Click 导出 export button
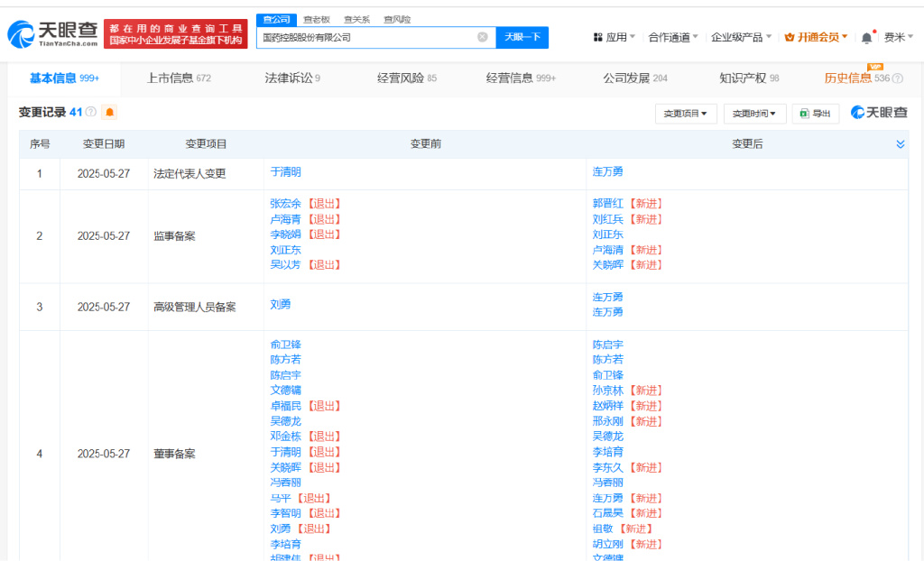Viewport: 924px width, 561px height. pos(816,113)
